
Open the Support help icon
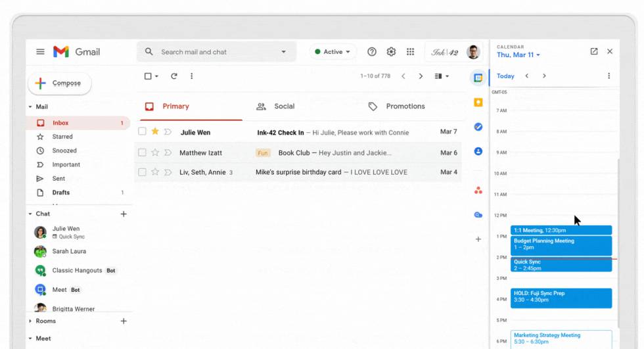pos(372,52)
